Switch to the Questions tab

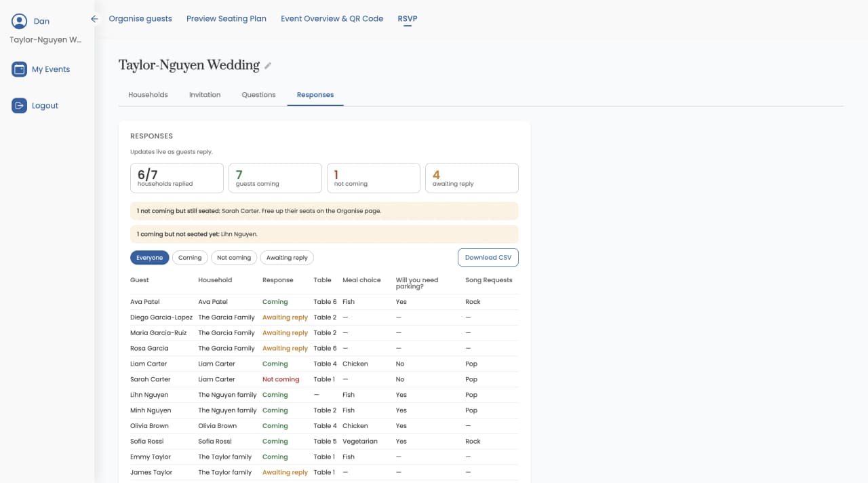click(x=258, y=95)
